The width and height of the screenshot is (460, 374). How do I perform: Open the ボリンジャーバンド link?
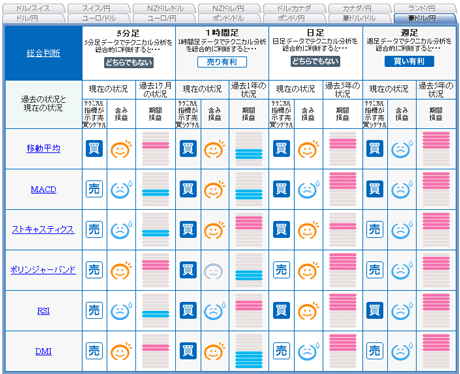pyautogui.click(x=43, y=270)
